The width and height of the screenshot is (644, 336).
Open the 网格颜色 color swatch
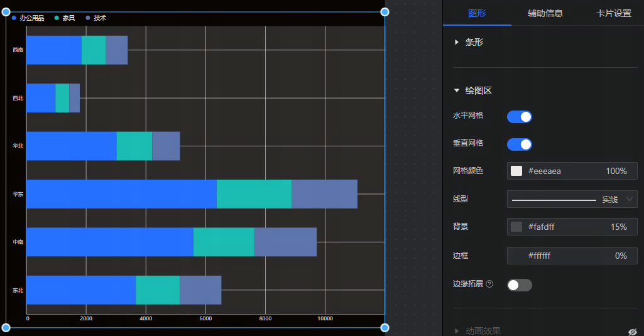(516, 171)
